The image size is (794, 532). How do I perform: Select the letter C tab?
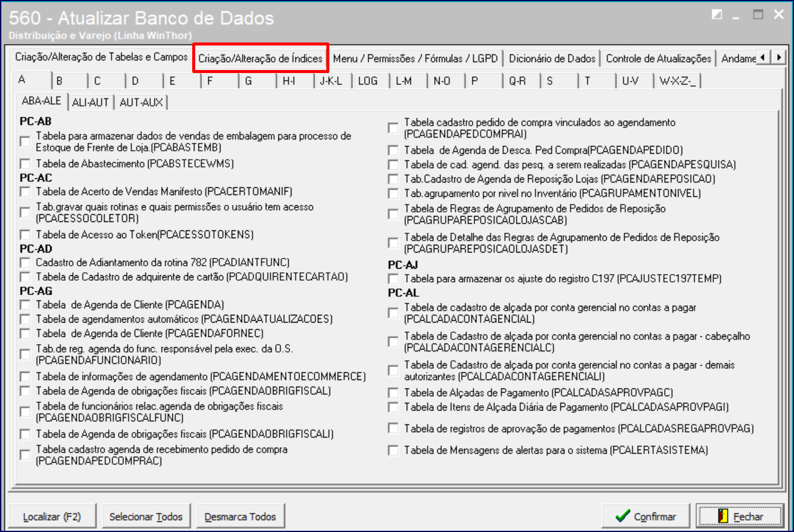(x=108, y=81)
